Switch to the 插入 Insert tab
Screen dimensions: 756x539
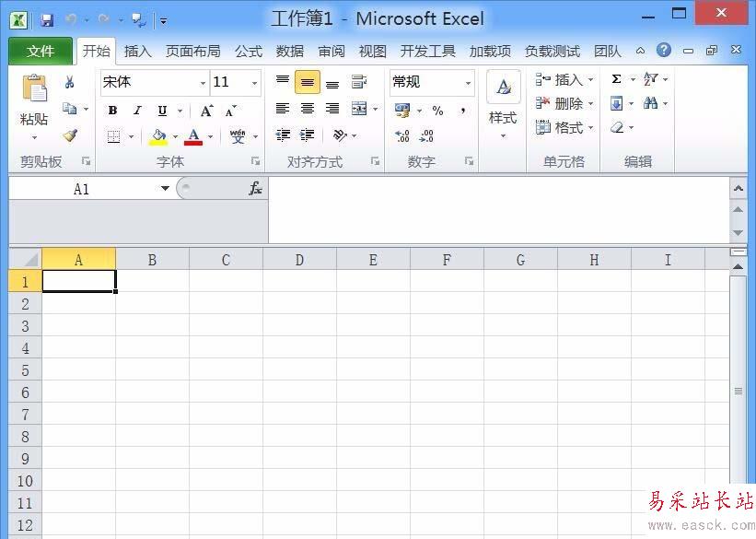(138, 52)
